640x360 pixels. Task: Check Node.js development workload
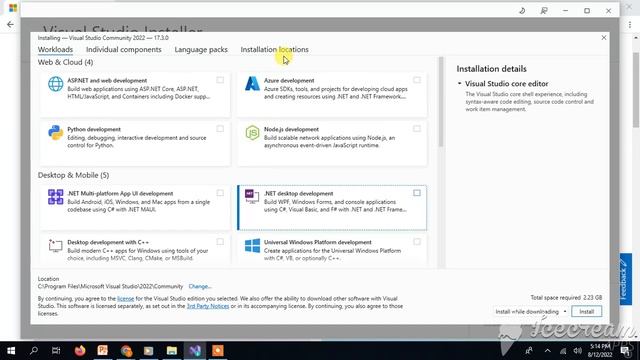coord(417,129)
